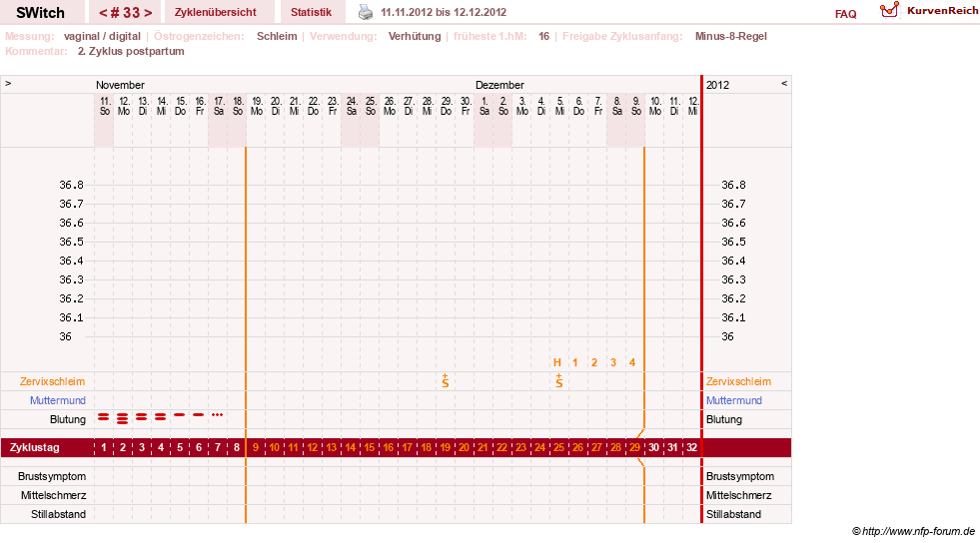Click peak count marker 2
980x543 pixels.
tap(594, 362)
